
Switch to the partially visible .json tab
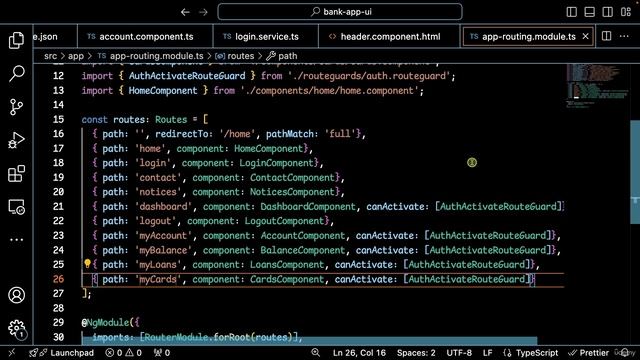[x=55, y=36]
